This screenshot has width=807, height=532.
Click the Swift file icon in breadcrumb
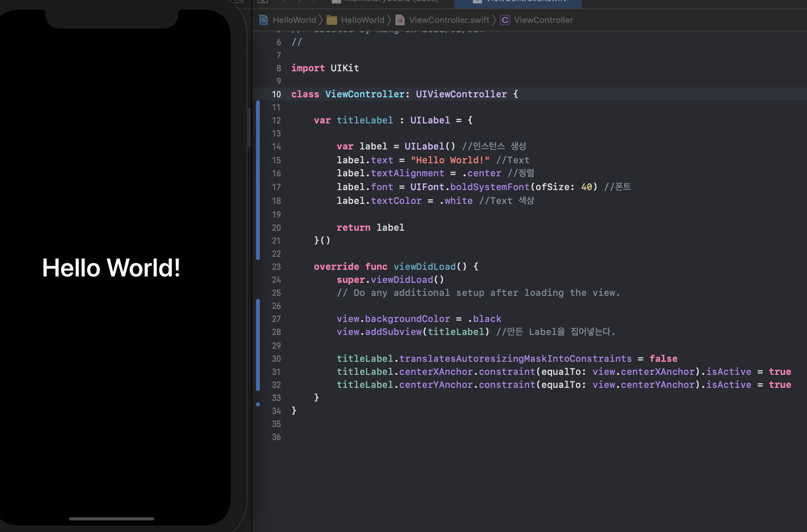400,20
